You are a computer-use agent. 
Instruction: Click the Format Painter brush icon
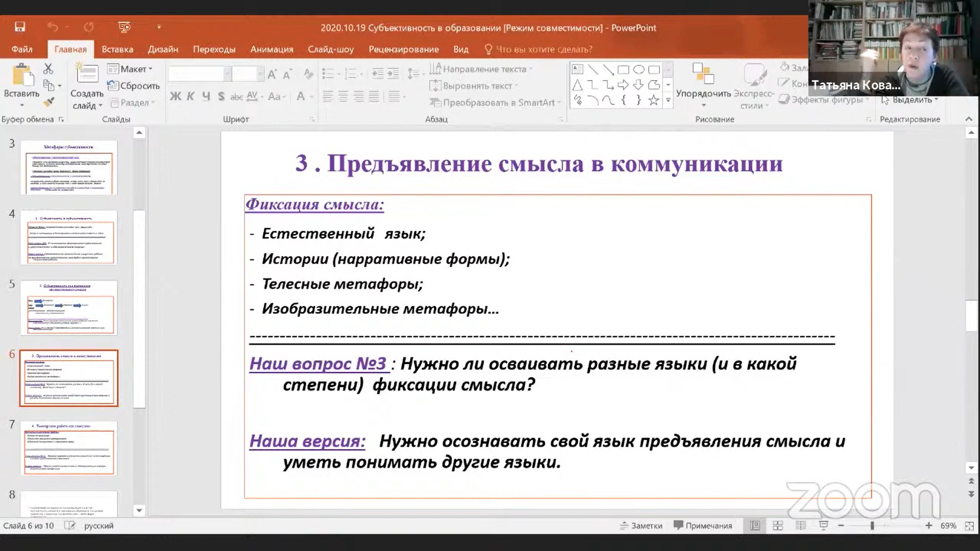[x=48, y=103]
